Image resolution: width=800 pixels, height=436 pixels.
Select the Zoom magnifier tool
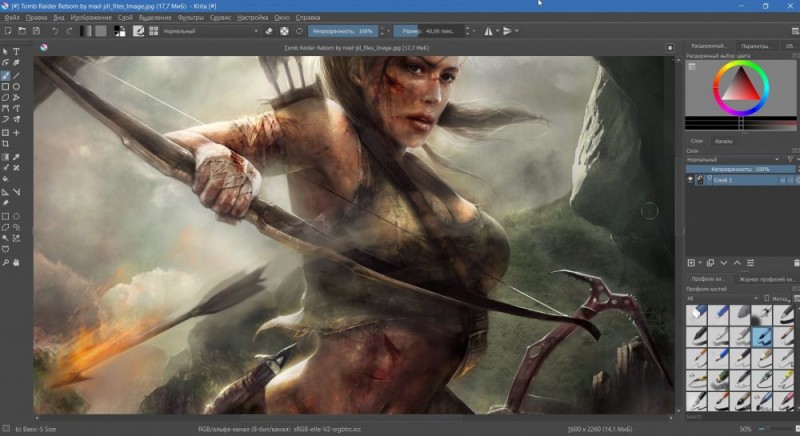tap(5, 263)
